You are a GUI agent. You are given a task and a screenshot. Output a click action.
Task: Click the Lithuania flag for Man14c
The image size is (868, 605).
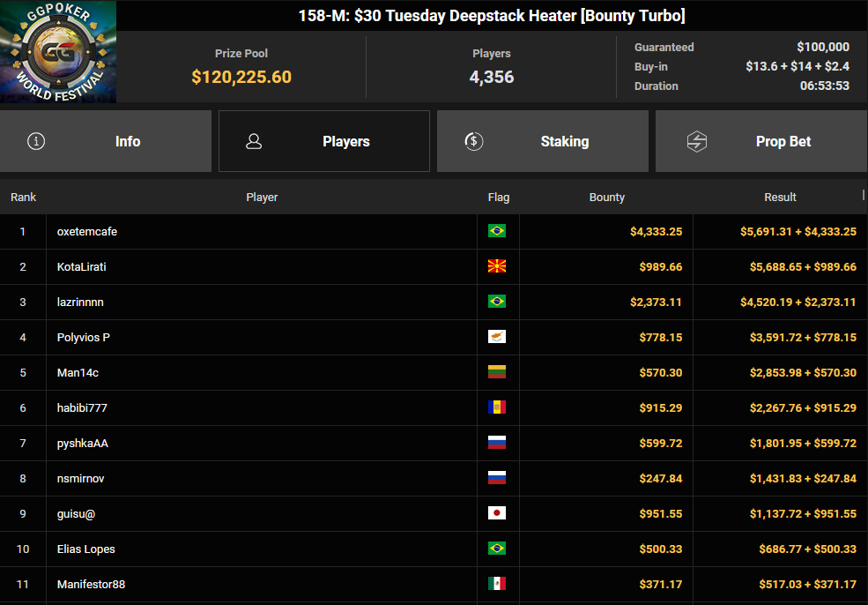pyautogui.click(x=497, y=372)
